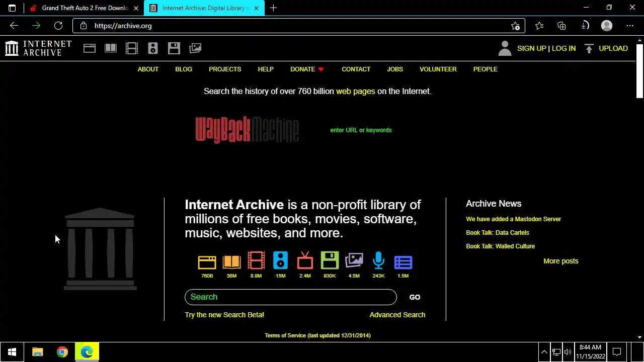Open the red movies icon labeled 8.9M

tap(256, 261)
